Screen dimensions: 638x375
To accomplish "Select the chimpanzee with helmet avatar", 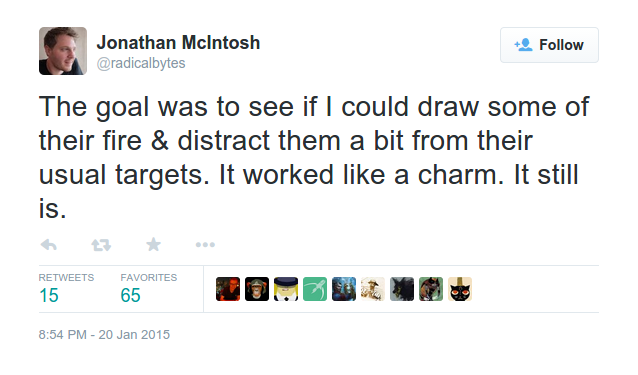I will 257,289.
